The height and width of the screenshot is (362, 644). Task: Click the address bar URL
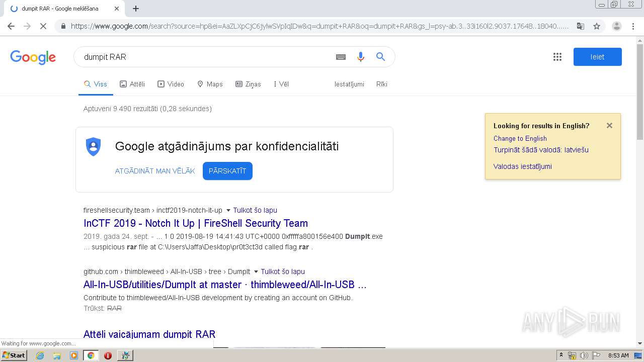pyautogui.click(x=320, y=26)
